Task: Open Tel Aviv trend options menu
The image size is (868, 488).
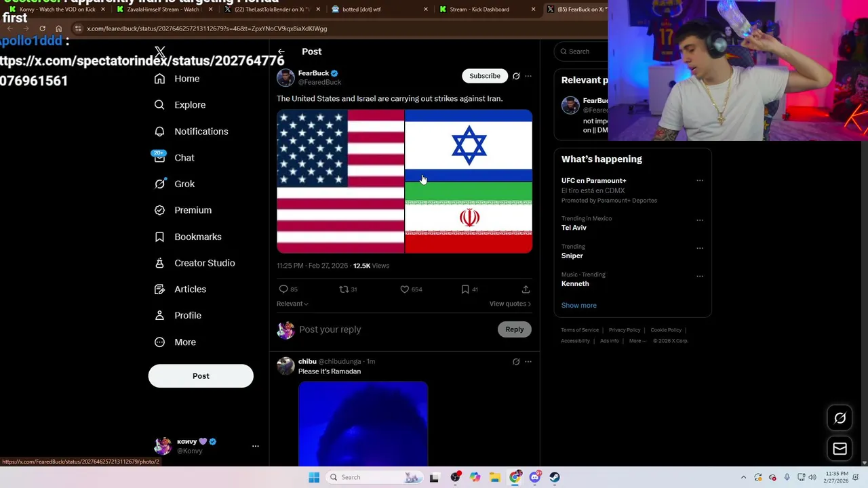Action: [x=700, y=220]
